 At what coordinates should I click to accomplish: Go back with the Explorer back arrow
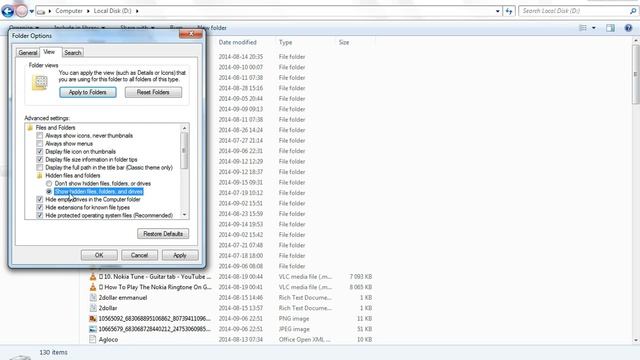[x=7, y=11]
